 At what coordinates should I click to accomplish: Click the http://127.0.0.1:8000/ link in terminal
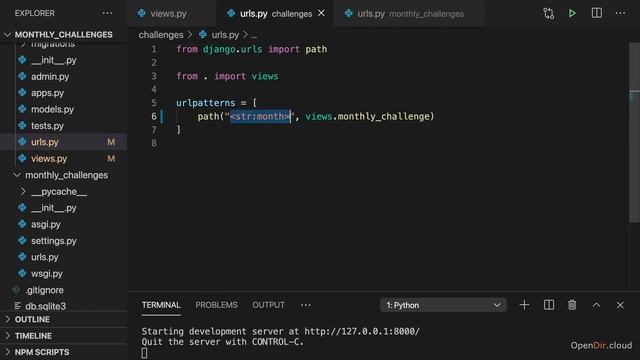click(362, 331)
